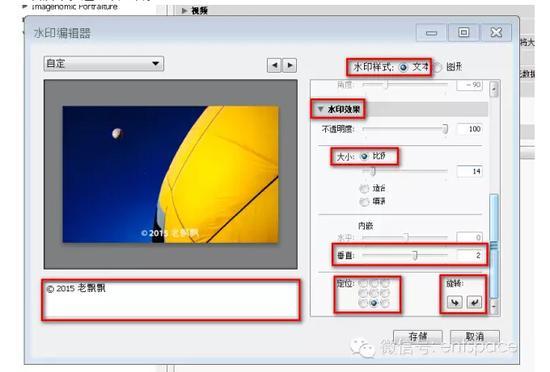
Task: Click 取消 to cancel
Action: pyautogui.click(x=475, y=337)
